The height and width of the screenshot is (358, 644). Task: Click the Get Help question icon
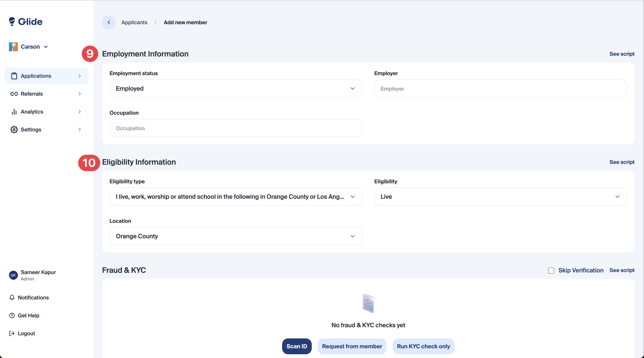point(12,315)
